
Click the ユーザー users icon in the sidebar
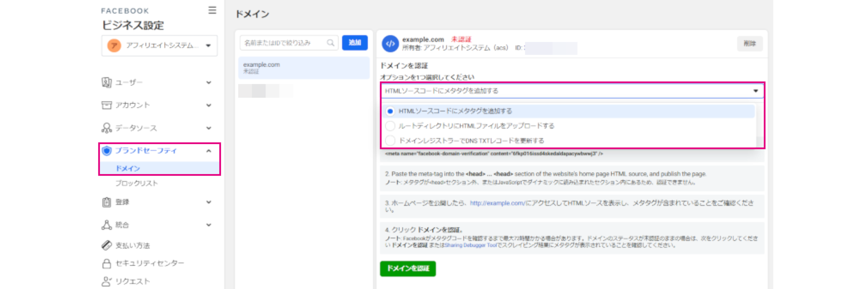click(x=106, y=82)
